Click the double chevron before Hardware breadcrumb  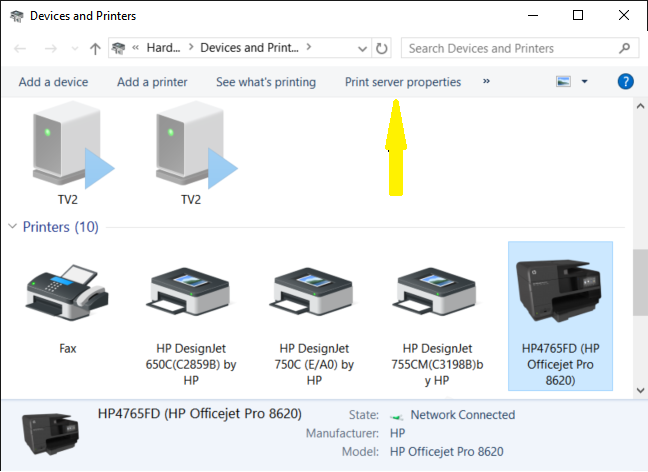click(x=136, y=48)
